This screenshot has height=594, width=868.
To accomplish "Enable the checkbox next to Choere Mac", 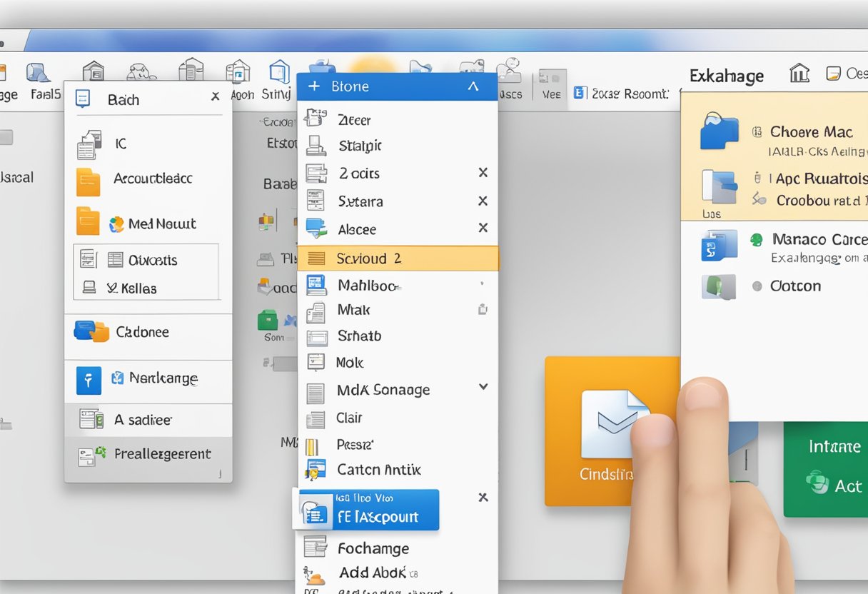I will click(758, 131).
